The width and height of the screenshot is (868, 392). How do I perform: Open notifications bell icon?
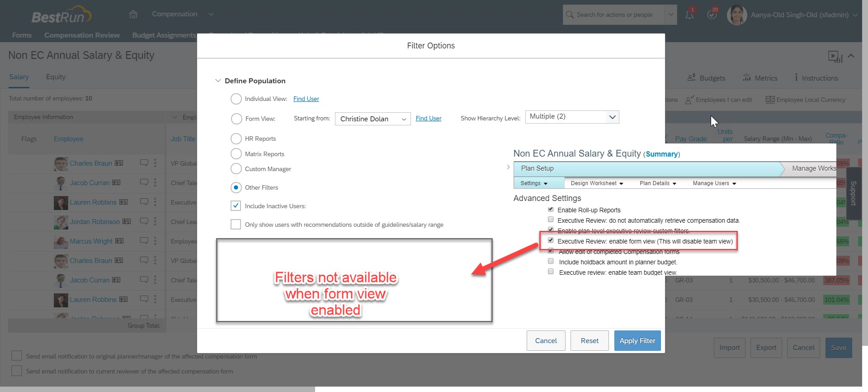[x=689, y=14]
